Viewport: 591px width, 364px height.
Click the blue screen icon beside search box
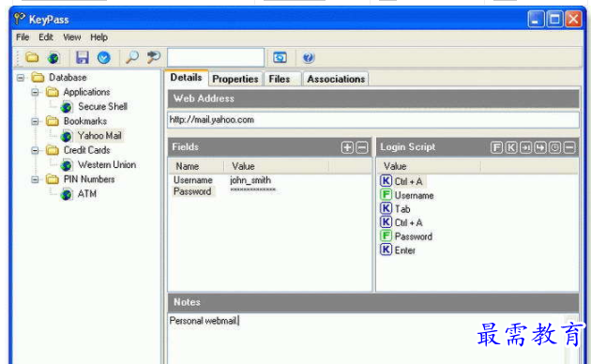[x=280, y=57]
